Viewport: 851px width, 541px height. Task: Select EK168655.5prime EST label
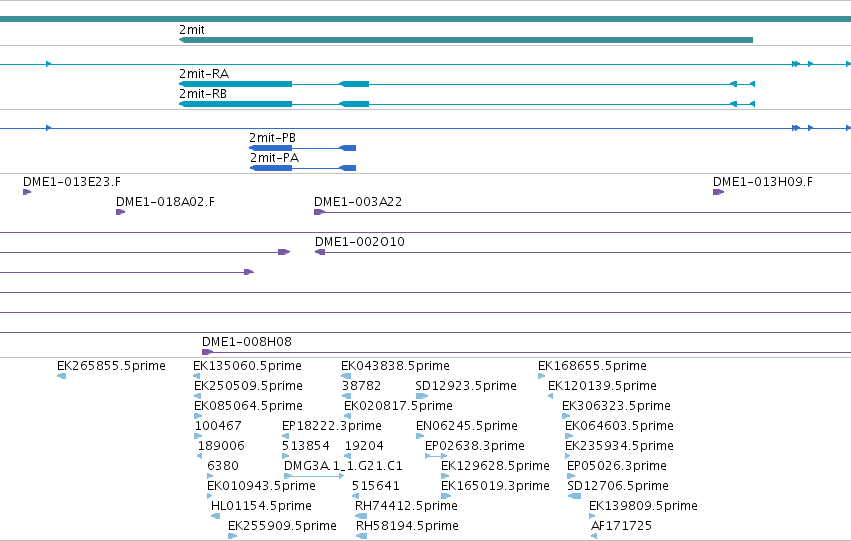[x=593, y=366]
